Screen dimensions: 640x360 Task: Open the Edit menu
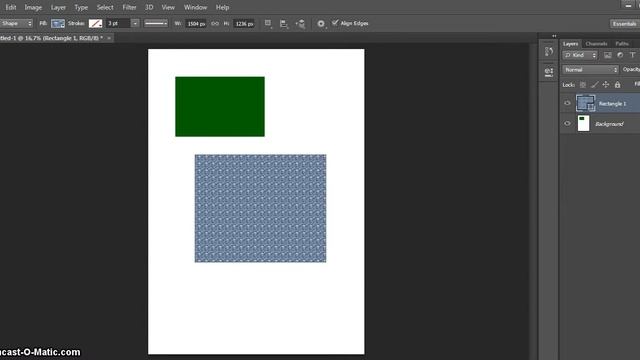(11, 7)
